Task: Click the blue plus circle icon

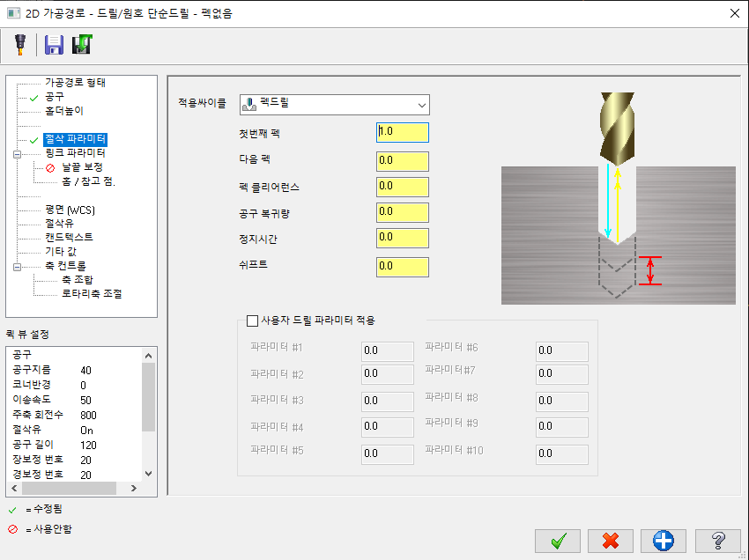Action: pyautogui.click(x=664, y=541)
